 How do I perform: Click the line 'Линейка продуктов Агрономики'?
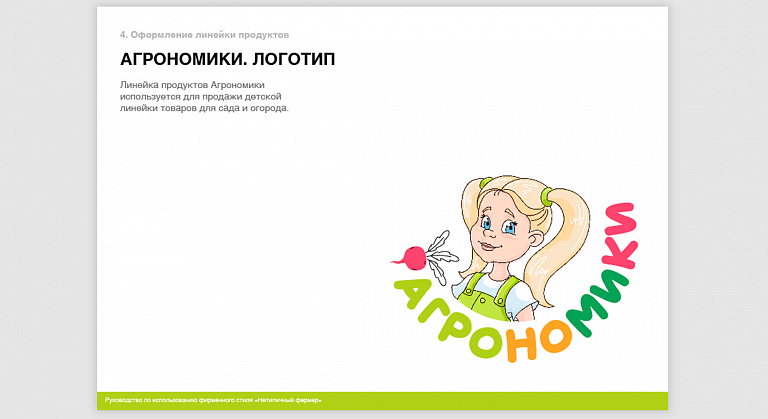coord(192,85)
